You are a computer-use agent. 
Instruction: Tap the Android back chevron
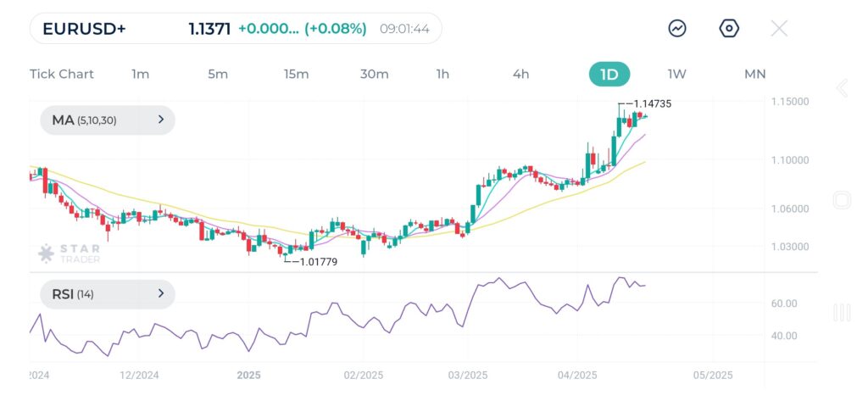point(842,88)
